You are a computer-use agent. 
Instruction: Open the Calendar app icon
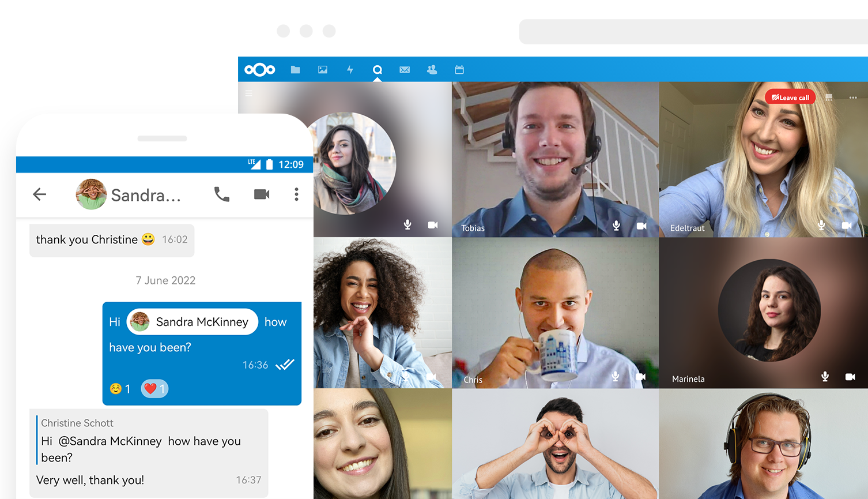point(459,69)
